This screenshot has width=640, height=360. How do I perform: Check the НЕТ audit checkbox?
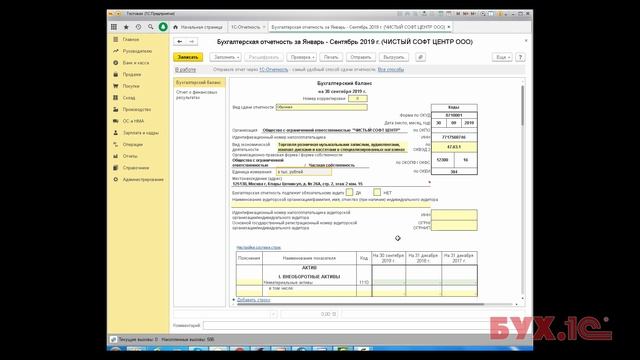click(x=377, y=192)
